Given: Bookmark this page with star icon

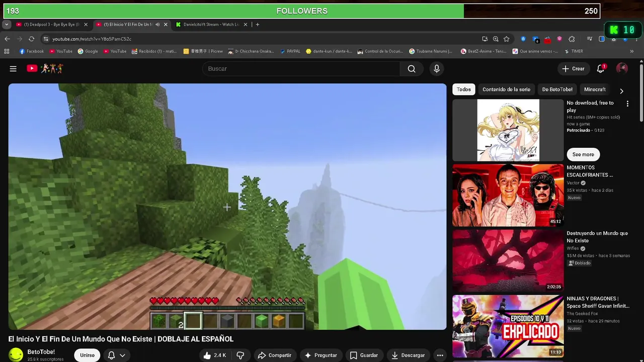Looking at the screenshot, I should (507, 39).
